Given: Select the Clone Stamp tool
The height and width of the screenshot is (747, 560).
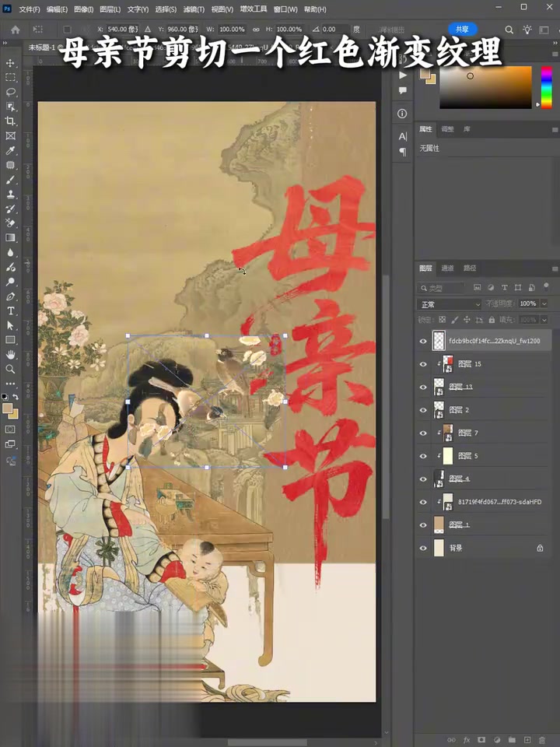Looking at the screenshot, I should tap(10, 195).
